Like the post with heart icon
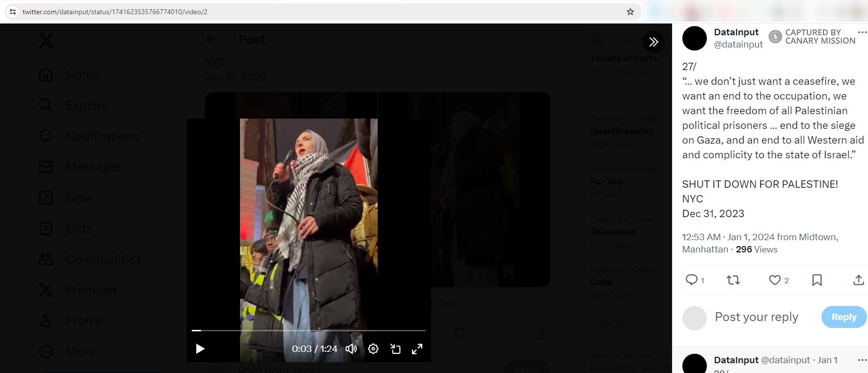The image size is (868, 373). (x=774, y=280)
